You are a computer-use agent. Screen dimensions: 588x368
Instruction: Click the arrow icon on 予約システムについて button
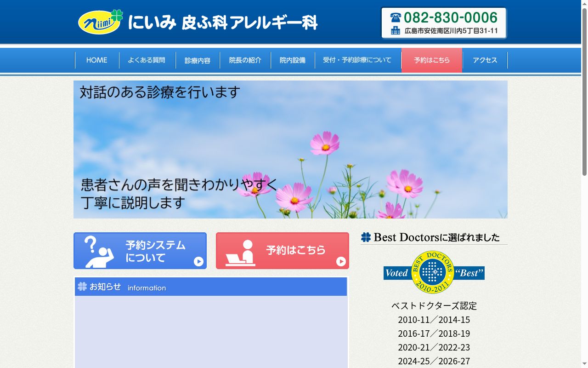coord(198,261)
